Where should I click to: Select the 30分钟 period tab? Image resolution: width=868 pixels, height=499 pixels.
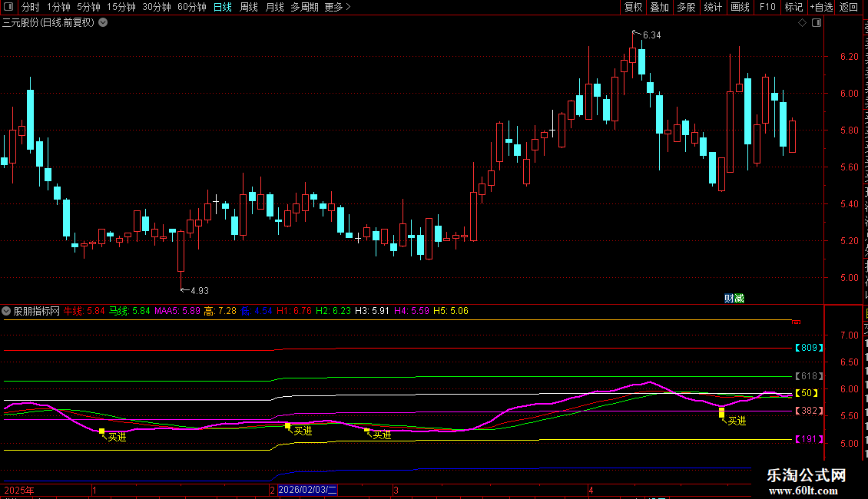[157, 7]
